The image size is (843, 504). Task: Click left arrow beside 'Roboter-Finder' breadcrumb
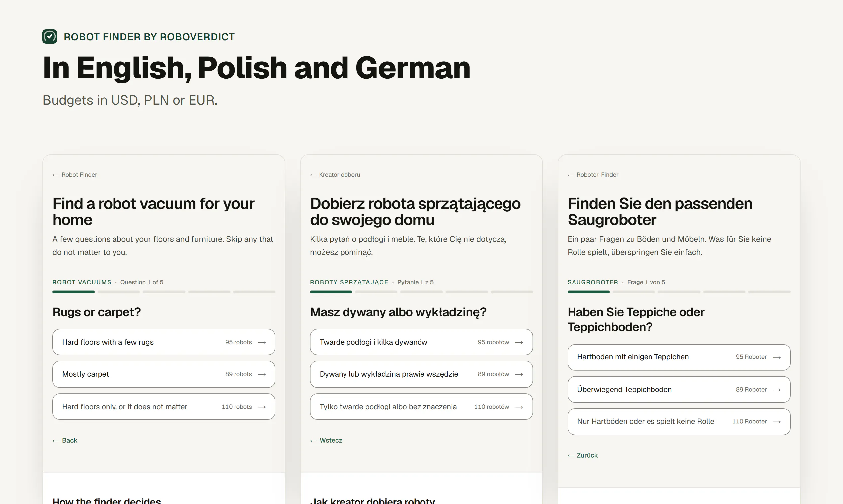(x=571, y=175)
